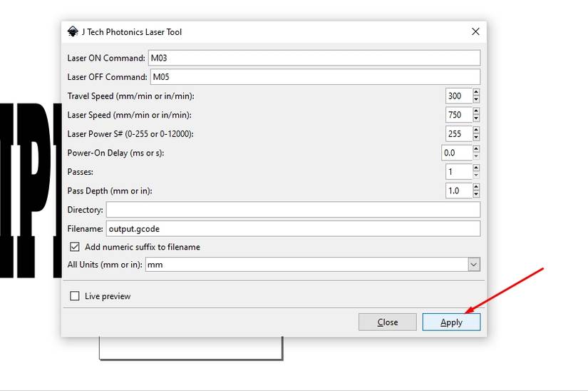Image resolution: width=588 pixels, height=391 pixels.
Task: Click the Close button
Action: pyautogui.click(x=388, y=322)
